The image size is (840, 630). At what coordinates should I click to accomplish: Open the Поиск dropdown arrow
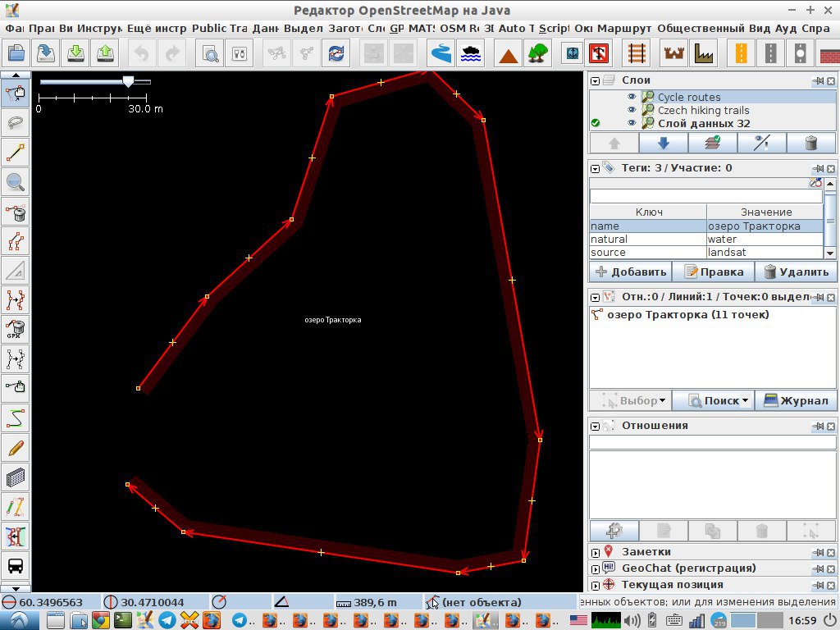(745, 400)
